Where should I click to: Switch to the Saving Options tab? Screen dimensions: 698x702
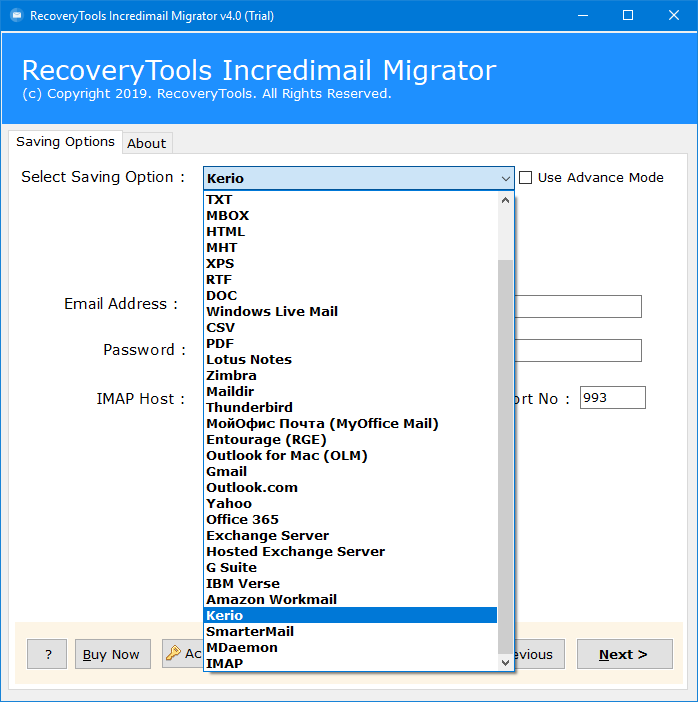point(65,142)
